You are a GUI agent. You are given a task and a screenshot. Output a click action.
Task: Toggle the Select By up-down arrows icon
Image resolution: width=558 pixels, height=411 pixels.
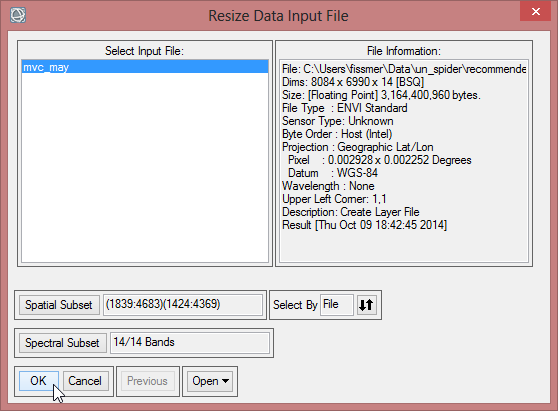366,305
